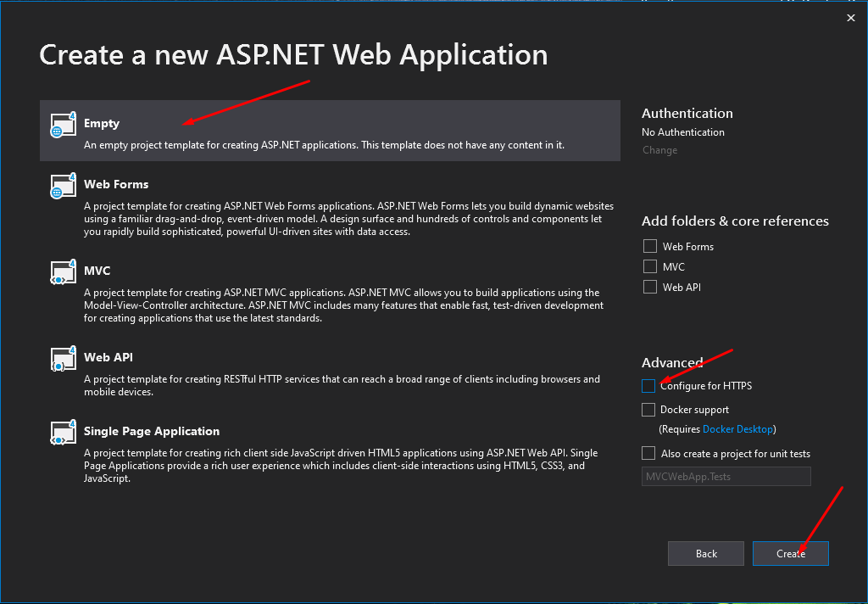
Task: Click the Back button
Action: (x=706, y=554)
